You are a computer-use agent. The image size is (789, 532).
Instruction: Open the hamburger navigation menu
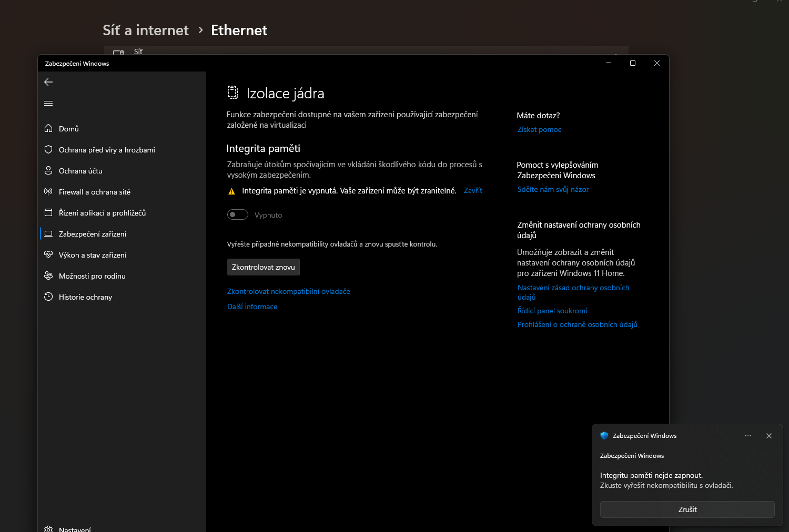(48, 103)
